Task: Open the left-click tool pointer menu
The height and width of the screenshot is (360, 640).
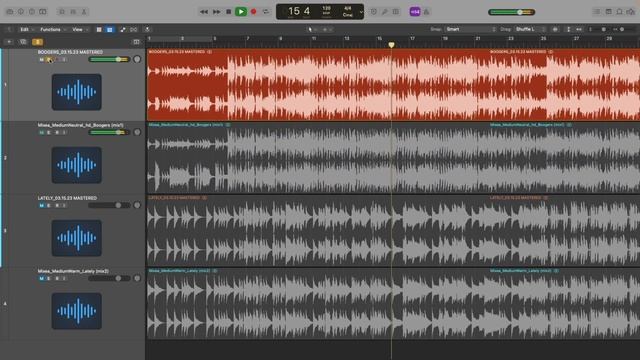Action: [x=312, y=29]
